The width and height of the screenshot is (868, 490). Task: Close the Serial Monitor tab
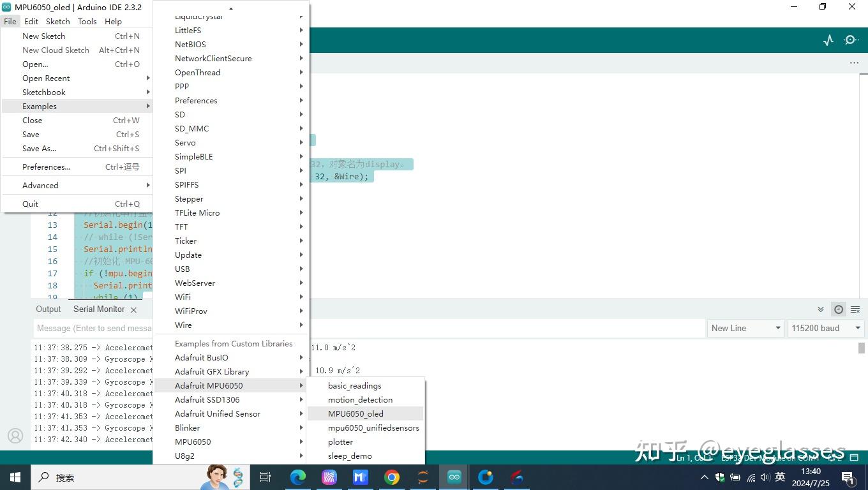click(x=133, y=309)
